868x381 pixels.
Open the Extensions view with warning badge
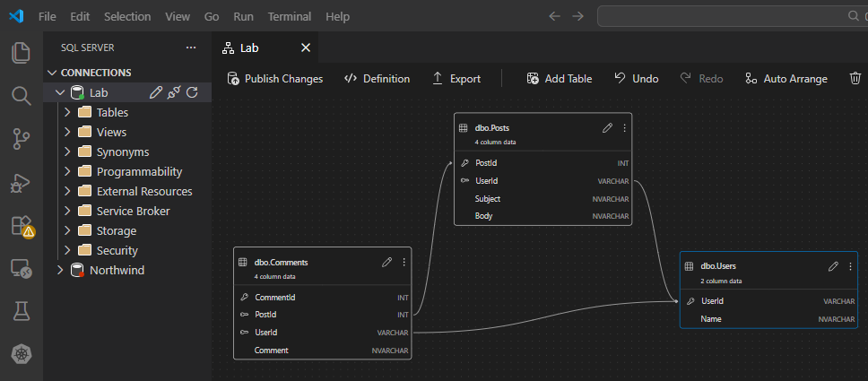pyautogui.click(x=21, y=225)
